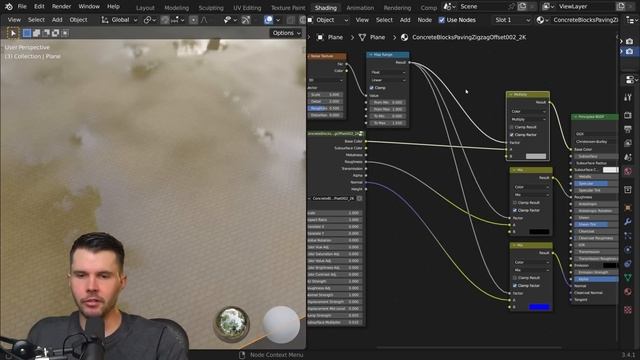Click the HDRI preview sphere in viewport
Viewport: 640px width, 360px height.
tap(232, 324)
